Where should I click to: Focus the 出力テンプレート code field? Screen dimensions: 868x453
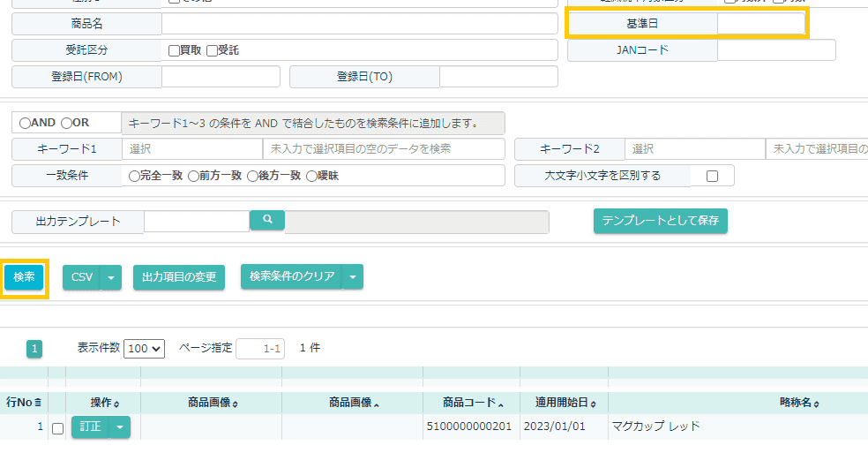click(197, 222)
